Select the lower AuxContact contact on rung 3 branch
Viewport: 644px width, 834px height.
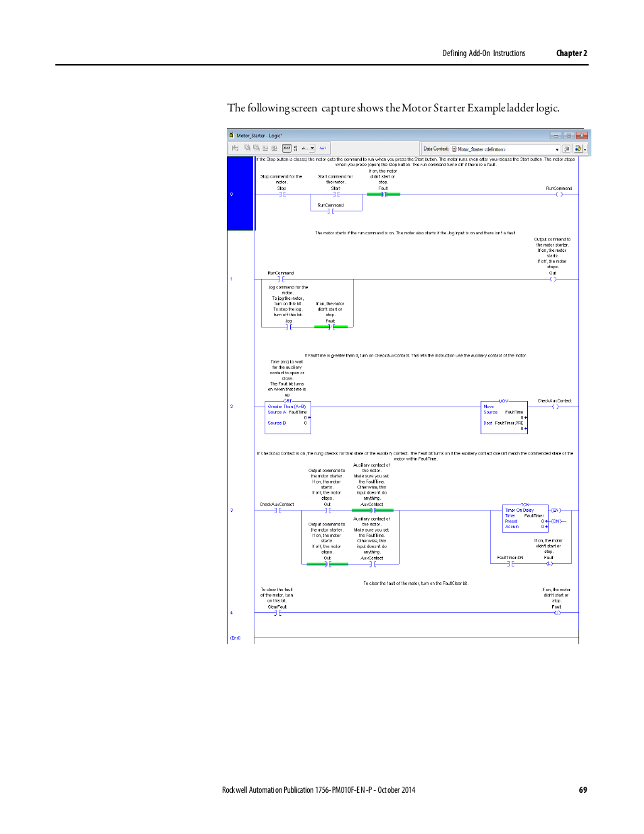click(x=372, y=563)
